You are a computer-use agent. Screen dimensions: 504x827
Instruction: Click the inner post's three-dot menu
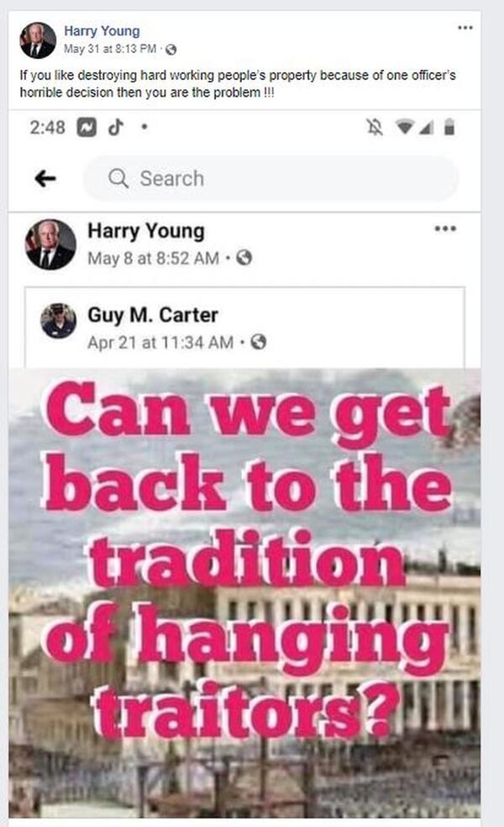(445, 229)
